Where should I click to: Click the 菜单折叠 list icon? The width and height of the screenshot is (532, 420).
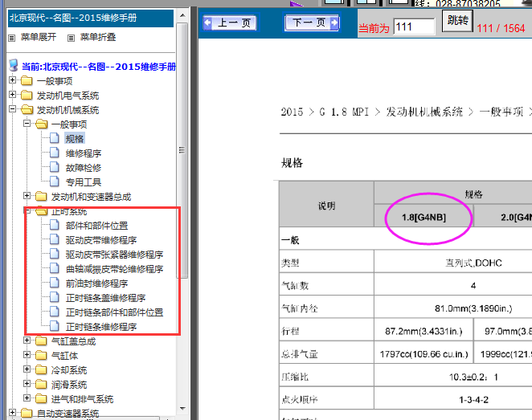click(71, 38)
